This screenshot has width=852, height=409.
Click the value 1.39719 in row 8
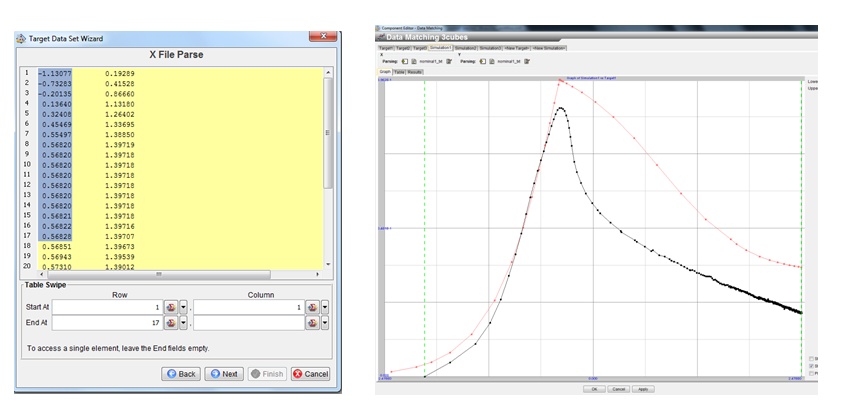coord(120,145)
